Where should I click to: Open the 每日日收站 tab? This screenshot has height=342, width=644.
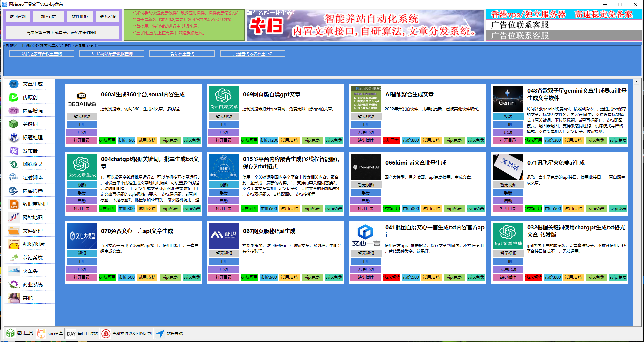click(x=82, y=333)
